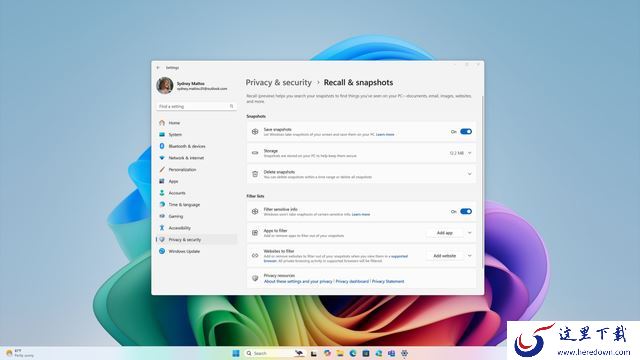
Task: Expand the Websites to filter chevron
Action: 470,256
